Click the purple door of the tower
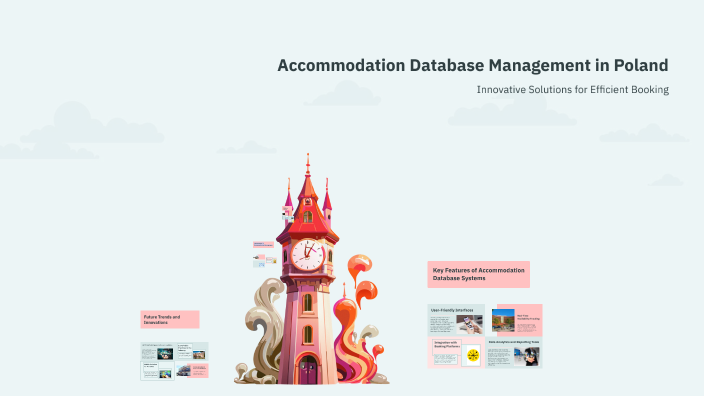Image resolution: width=704 pixels, height=396 pixels. point(308,370)
